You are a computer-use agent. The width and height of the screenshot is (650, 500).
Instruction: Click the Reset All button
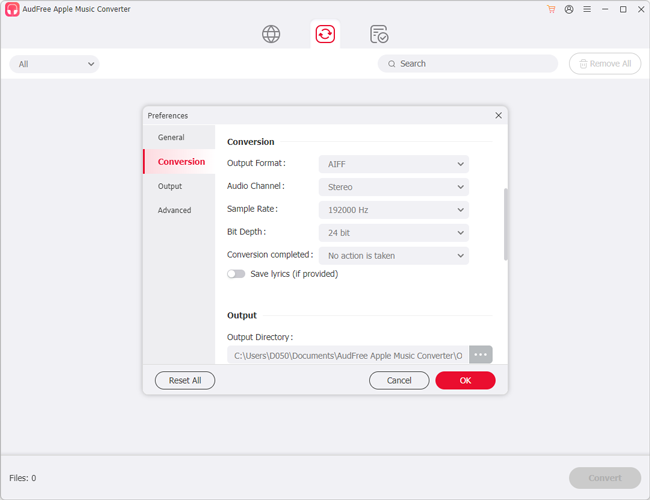coord(185,381)
